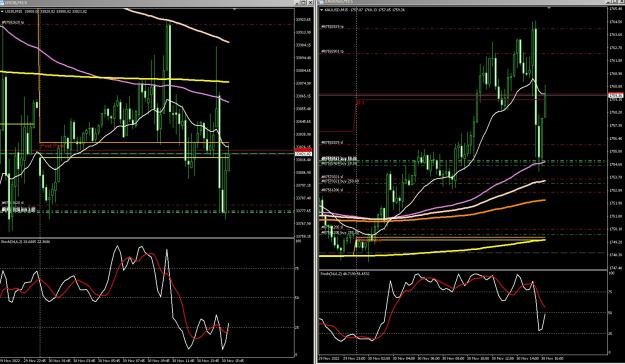Click the date axis under left chart
Image resolution: width=625 pixels, height=364 pixels.
147,361
